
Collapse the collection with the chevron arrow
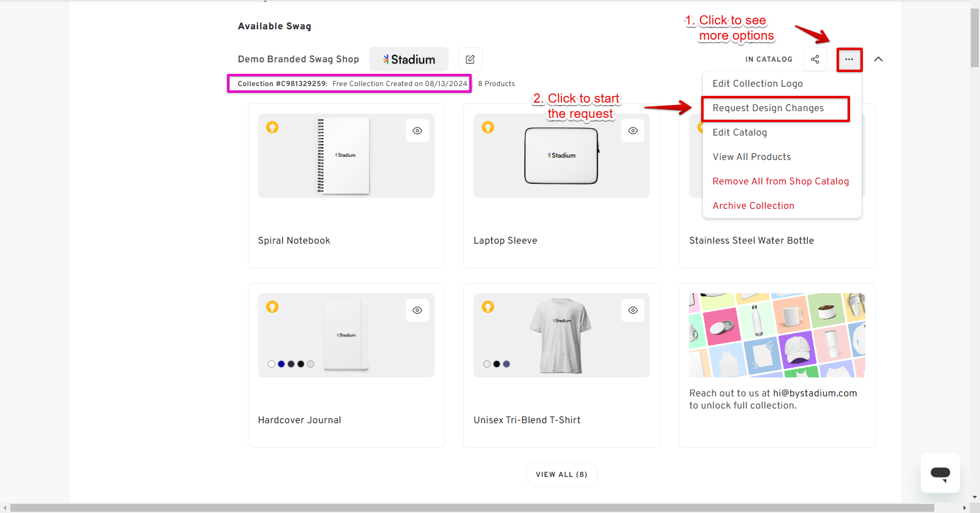point(878,59)
